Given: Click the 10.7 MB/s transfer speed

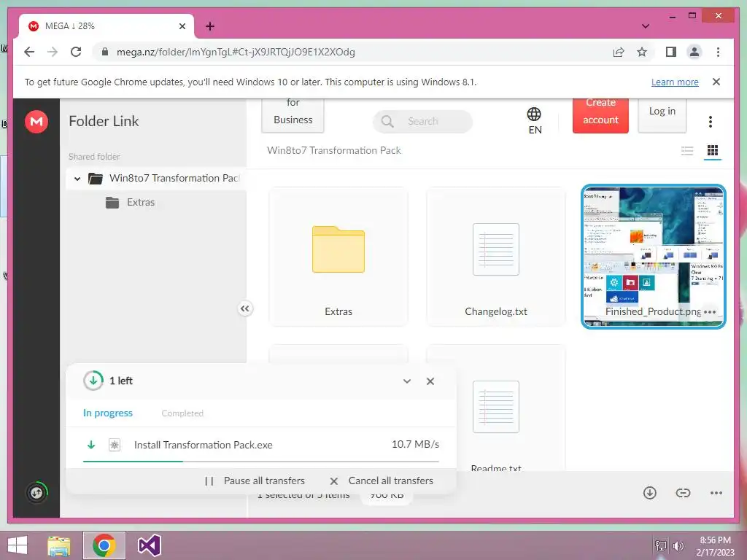Looking at the screenshot, I should [x=415, y=444].
